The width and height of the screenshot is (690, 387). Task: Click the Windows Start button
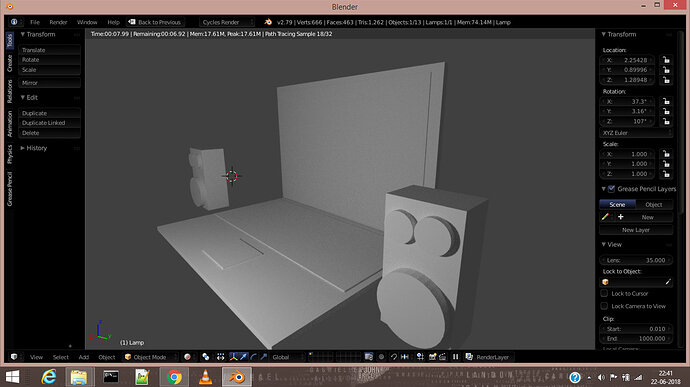(12, 377)
